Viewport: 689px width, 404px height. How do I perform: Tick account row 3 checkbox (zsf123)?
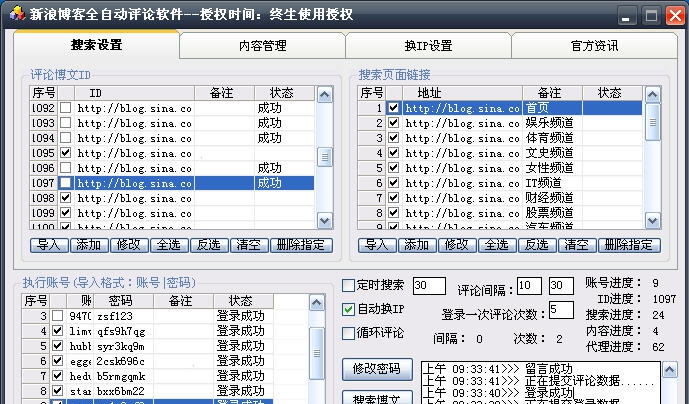[x=58, y=316]
